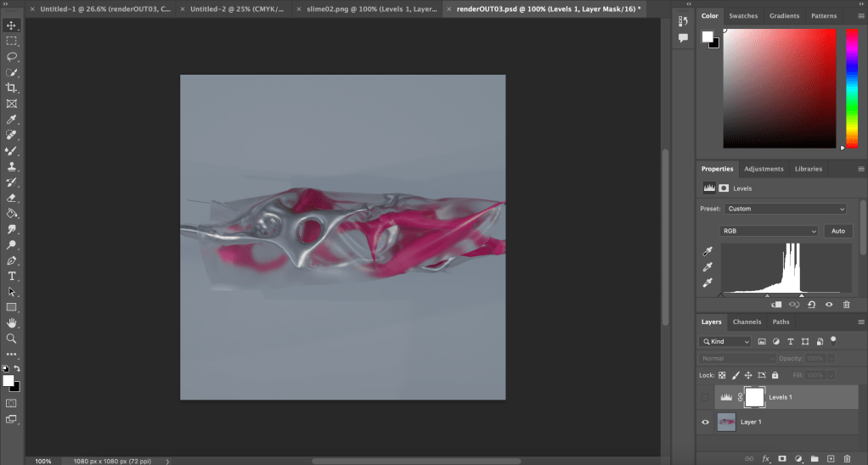The width and height of the screenshot is (868, 465).
Task: Click the black point eyedropper in Levels
Action: pos(707,252)
